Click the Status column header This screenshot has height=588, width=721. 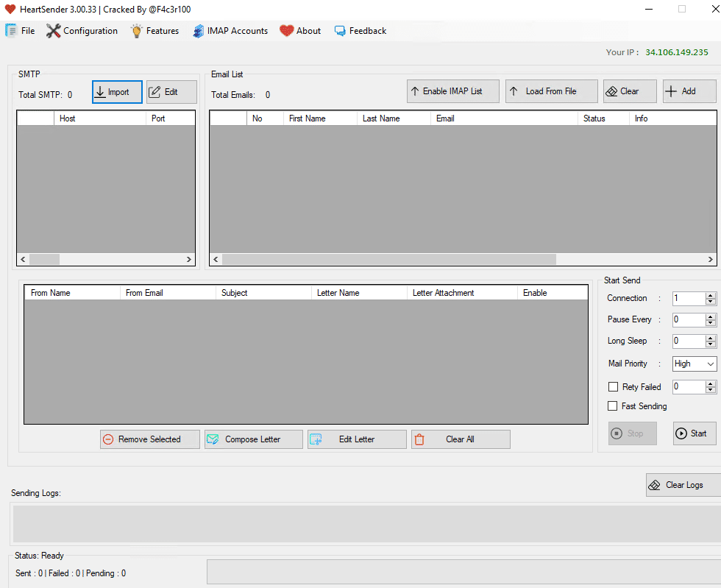pos(603,118)
